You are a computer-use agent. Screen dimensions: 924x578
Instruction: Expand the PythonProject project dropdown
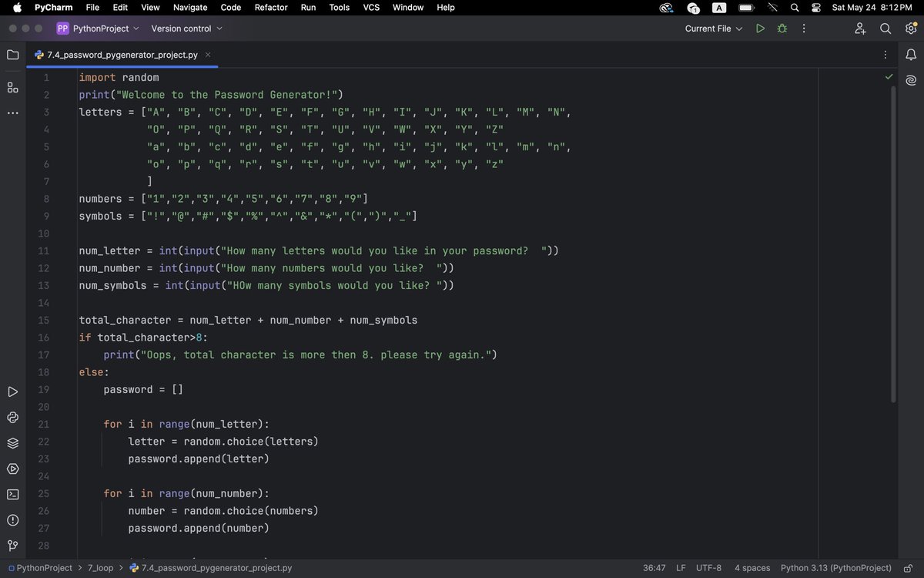(x=98, y=29)
